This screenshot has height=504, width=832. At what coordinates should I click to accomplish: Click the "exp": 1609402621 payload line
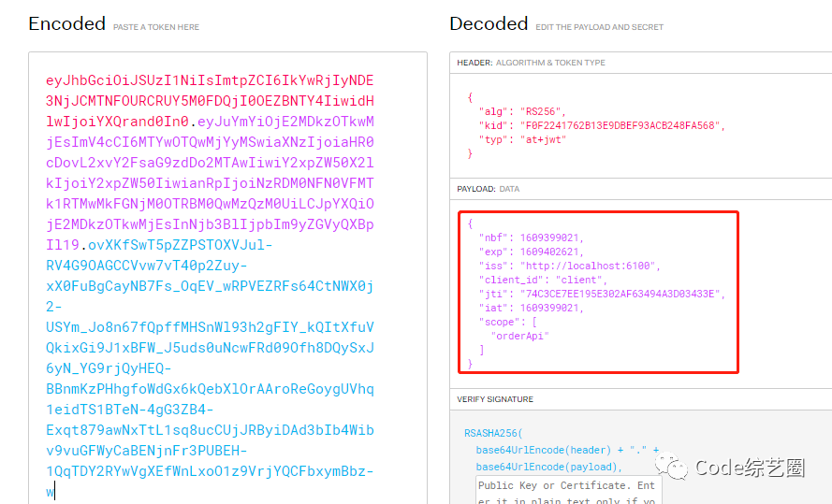click(532, 252)
